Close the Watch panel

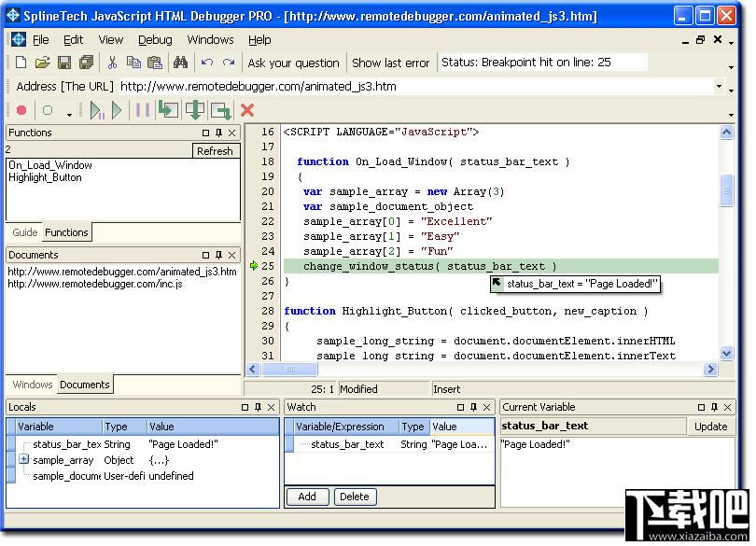pos(486,407)
